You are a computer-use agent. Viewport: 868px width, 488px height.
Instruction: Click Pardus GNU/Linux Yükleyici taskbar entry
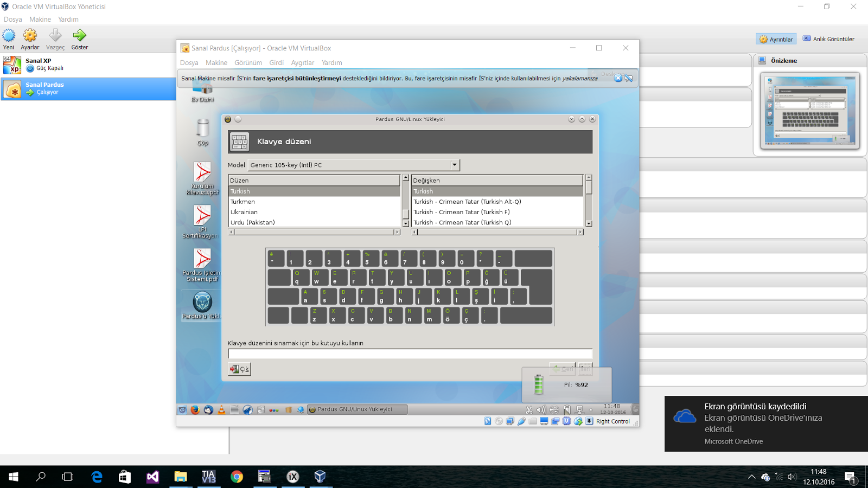(x=358, y=410)
